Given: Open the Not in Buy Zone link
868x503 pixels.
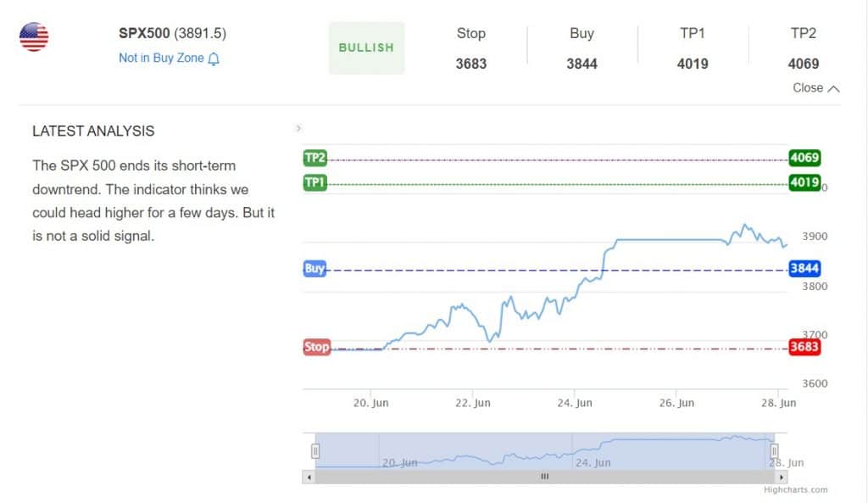Looking at the screenshot, I should tap(161, 59).
